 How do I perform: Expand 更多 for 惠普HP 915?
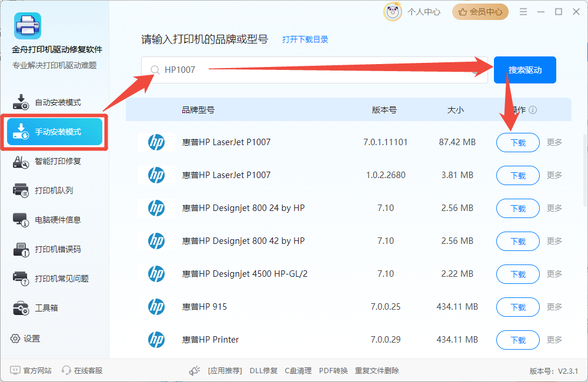tap(554, 307)
